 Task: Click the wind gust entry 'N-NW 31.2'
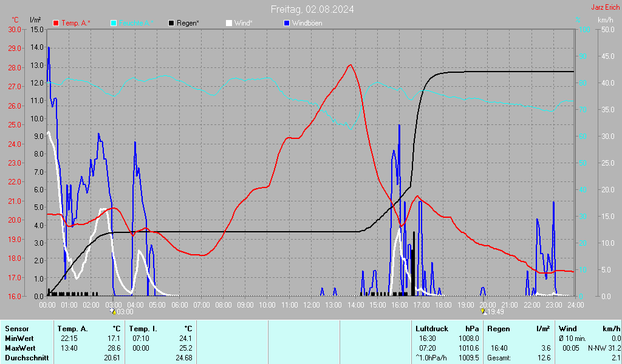(x=604, y=348)
